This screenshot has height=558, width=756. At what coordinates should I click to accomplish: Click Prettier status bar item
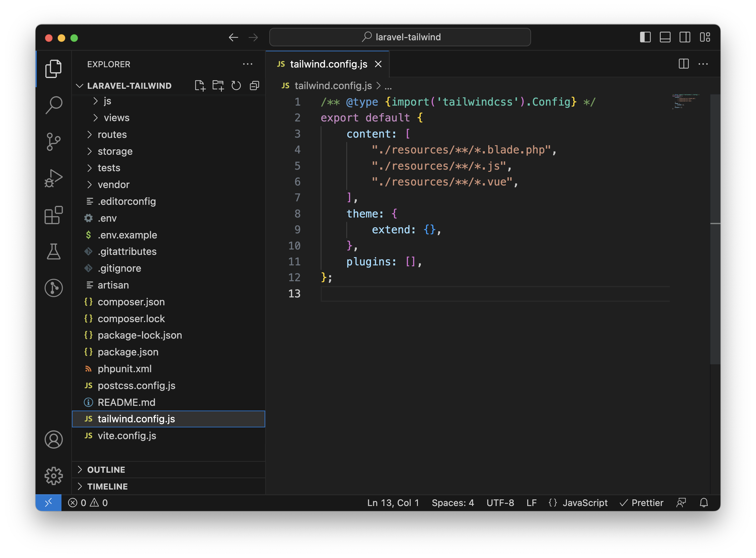click(642, 503)
